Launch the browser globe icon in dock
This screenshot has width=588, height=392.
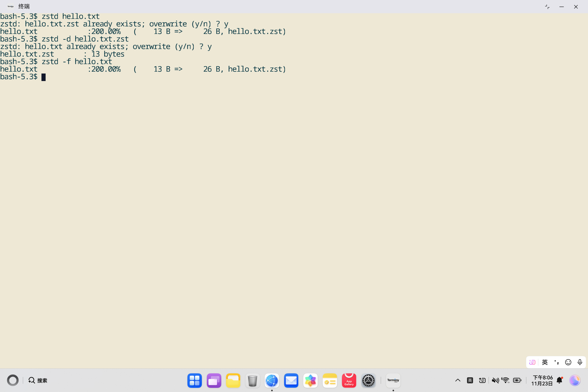tap(272, 381)
